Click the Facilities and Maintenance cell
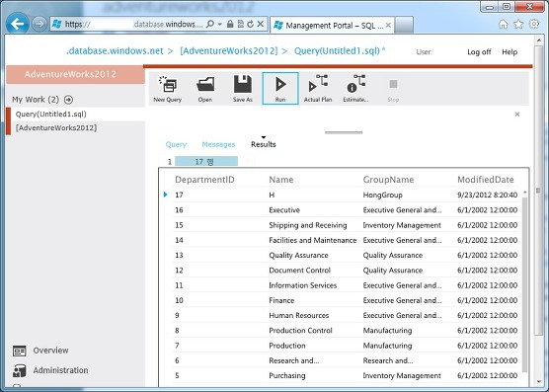 pyautogui.click(x=312, y=240)
